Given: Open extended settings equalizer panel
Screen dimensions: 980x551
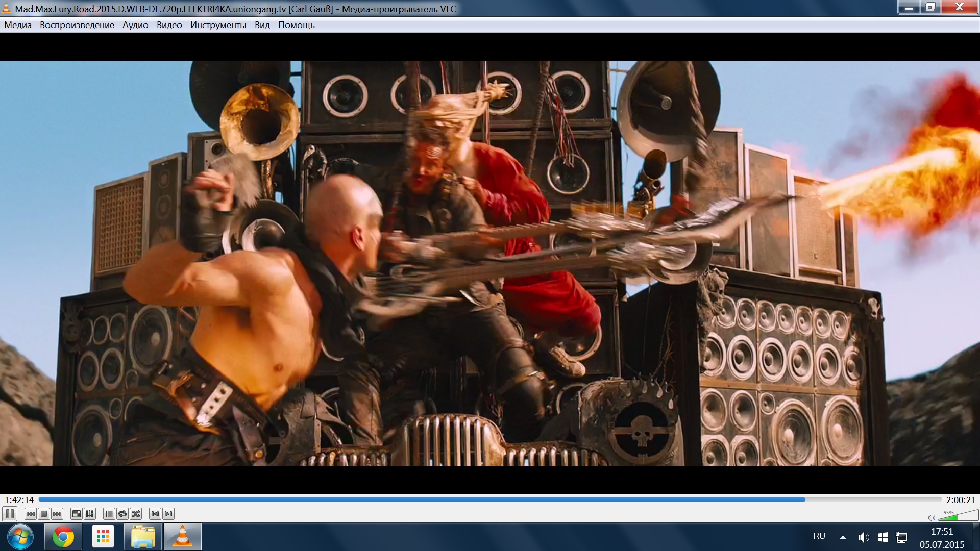Looking at the screenshot, I should coord(90,514).
